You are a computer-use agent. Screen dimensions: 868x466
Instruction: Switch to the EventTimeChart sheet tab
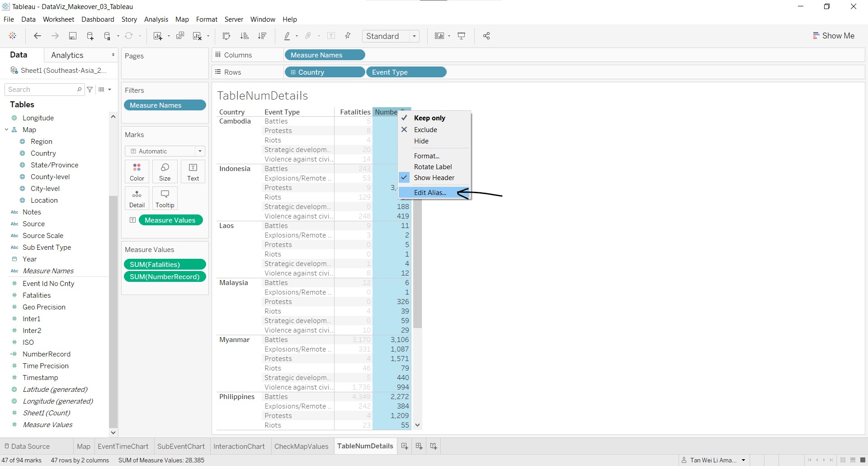coord(123,446)
